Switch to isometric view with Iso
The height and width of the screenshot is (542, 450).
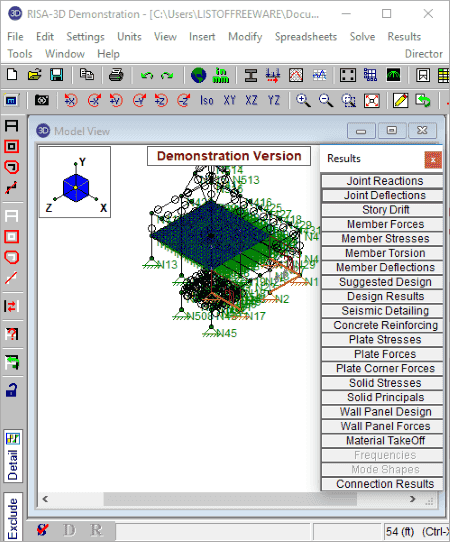pyautogui.click(x=207, y=101)
